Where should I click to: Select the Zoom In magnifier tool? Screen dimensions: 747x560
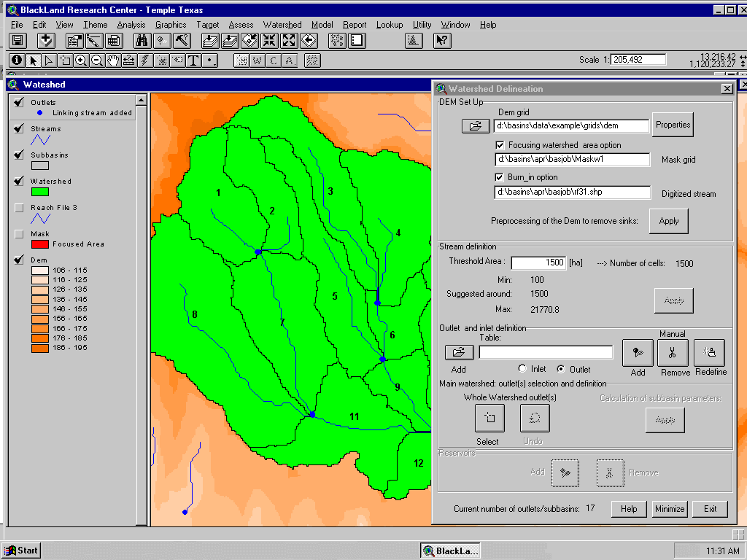tap(81, 61)
